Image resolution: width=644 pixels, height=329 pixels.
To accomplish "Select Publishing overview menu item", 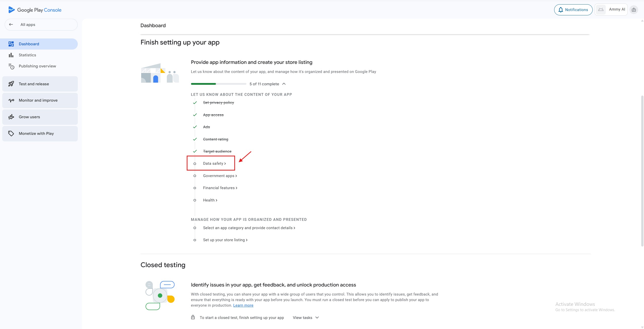I will pyautogui.click(x=37, y=66).
